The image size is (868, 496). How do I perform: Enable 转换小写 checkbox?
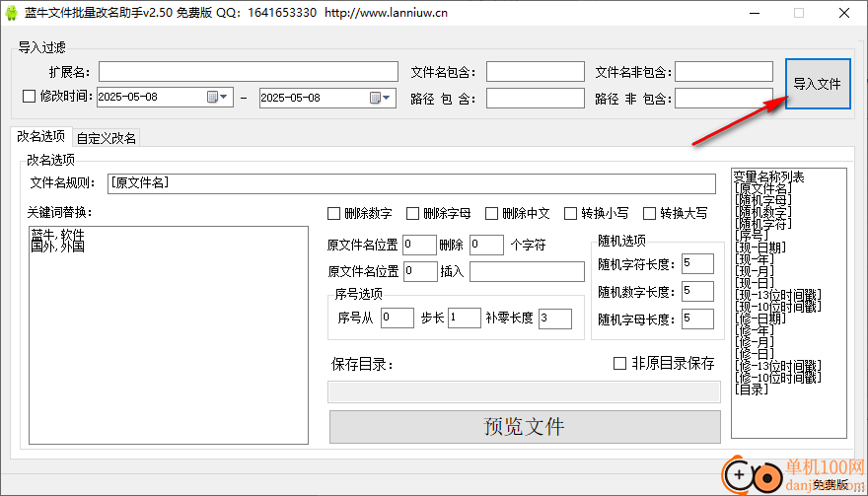coord(570,213)
